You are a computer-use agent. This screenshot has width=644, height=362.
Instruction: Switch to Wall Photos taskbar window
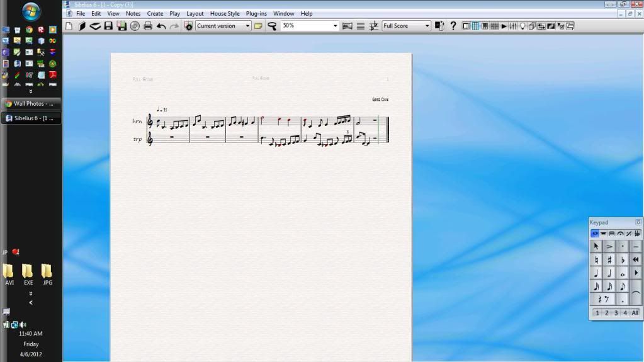pos(33,104)
